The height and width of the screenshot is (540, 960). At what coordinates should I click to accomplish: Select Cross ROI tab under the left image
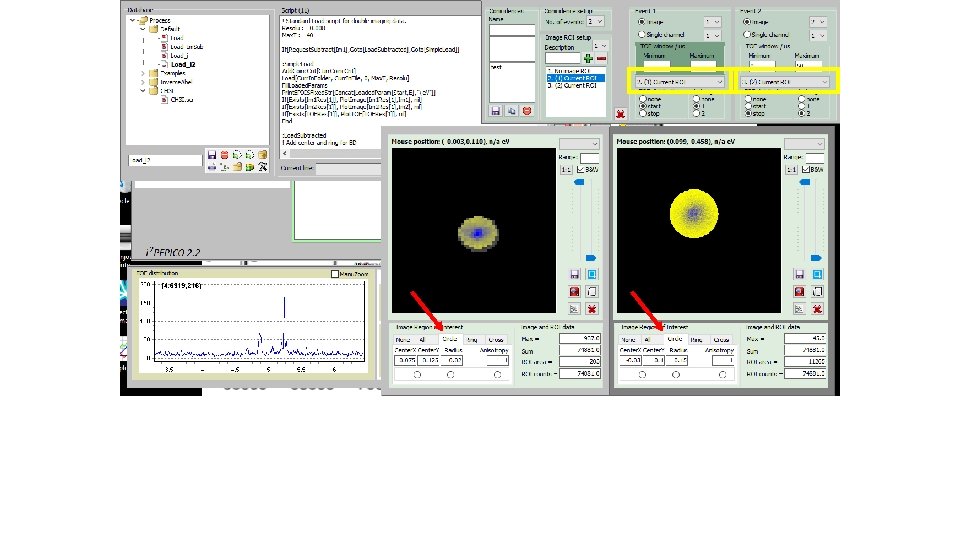click(495, 339)
